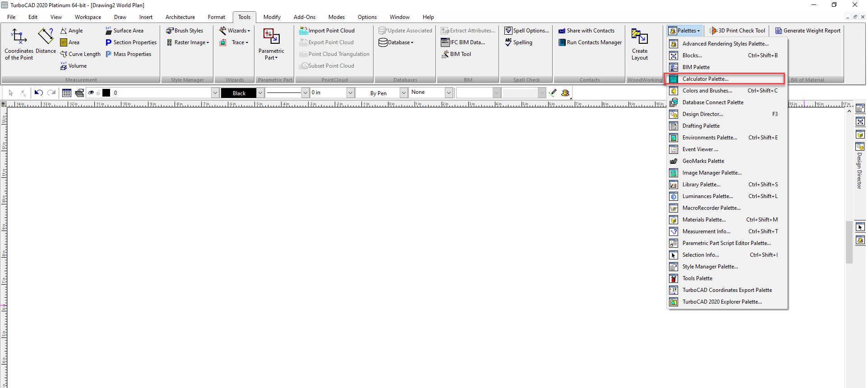The height and width of the screenshot is (388, 868).
Task: Select Drafting Palette from the list
Action: (727, 126)
